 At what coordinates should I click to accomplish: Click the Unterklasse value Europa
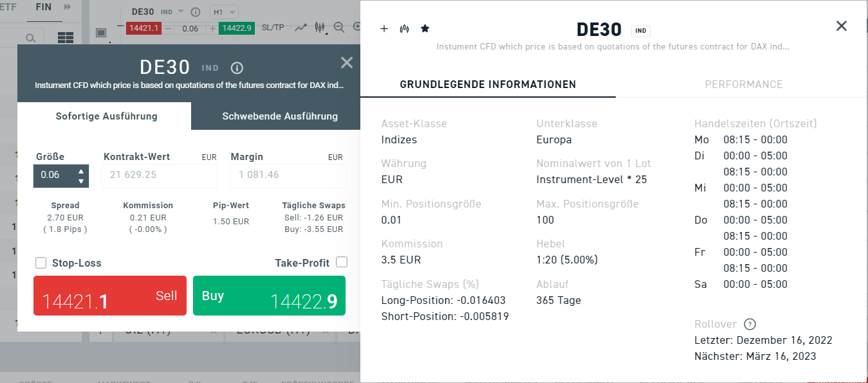click(554, 140)
